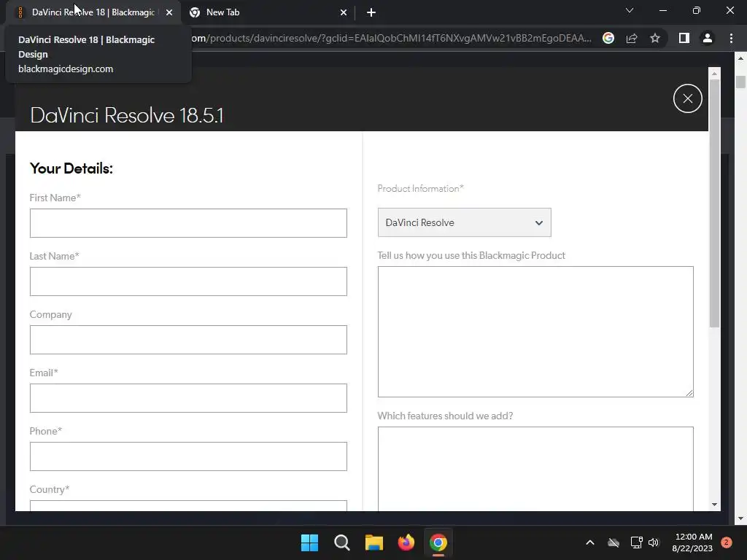Click the address bar URL
This screenshot has height=560, width=747.
pos(392,38)
